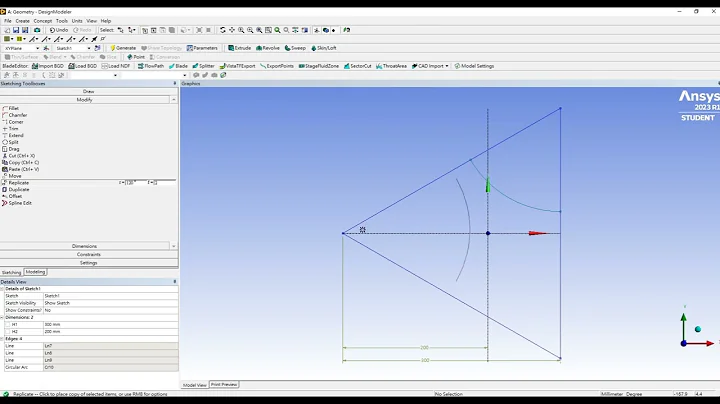
Task: Select the Trim tool
Action: (x=11, y=129)
